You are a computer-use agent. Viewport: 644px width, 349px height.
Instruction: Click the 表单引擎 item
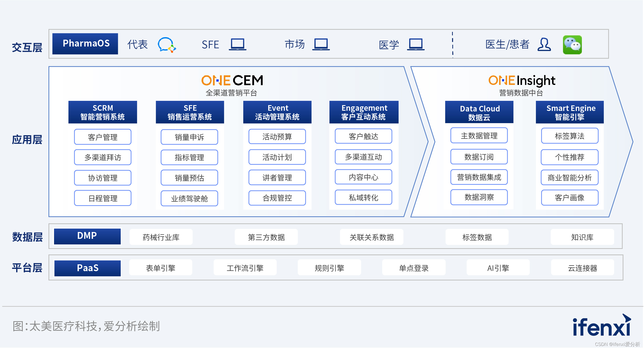click(x=161, y=268)
